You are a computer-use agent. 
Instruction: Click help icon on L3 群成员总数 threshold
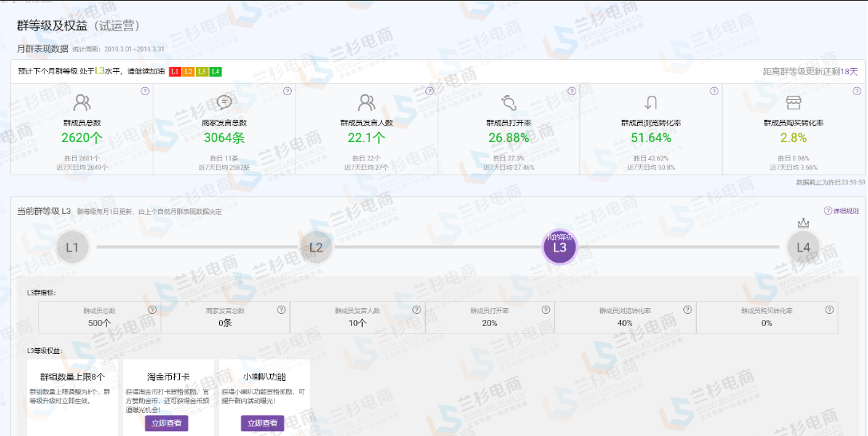[x=152, y=310]
